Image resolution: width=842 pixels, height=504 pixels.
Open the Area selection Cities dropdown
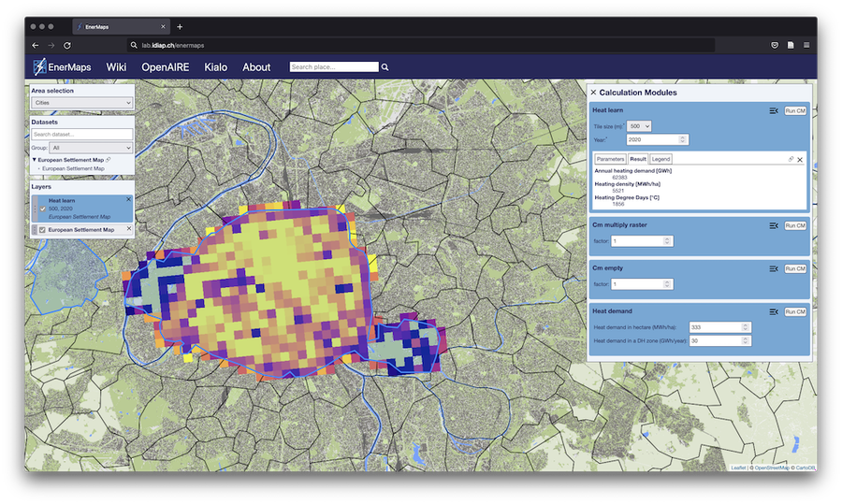(82, 103)
